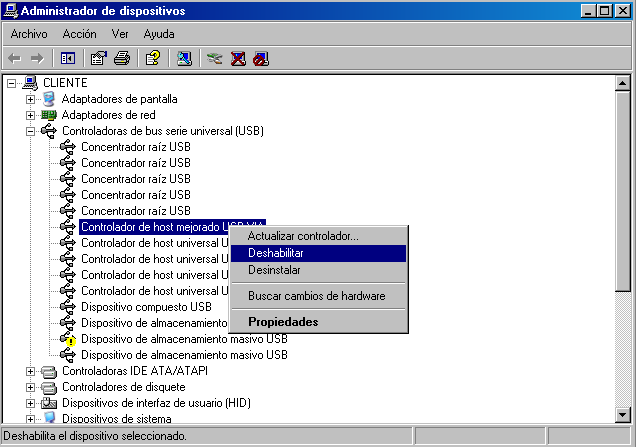Open the Acción menu
The width and height of the screenshot is (636, 447).
80,34
